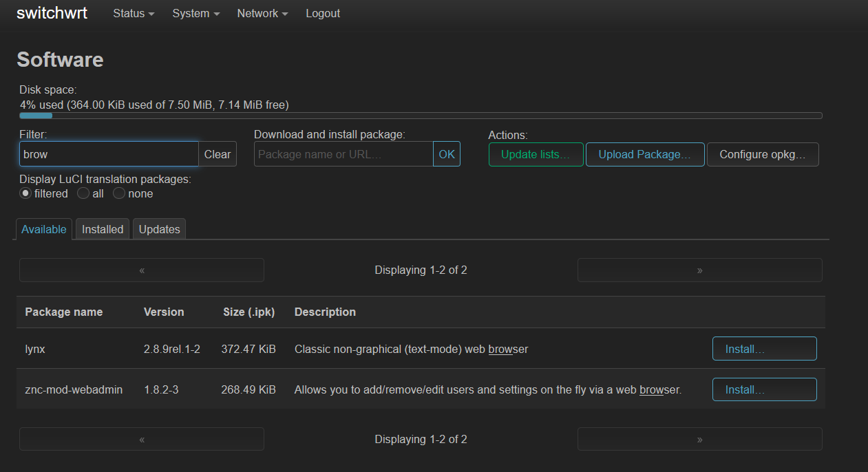Run Update lists action
This screenshot has width=868, height=472.
(x=536, y=154)
